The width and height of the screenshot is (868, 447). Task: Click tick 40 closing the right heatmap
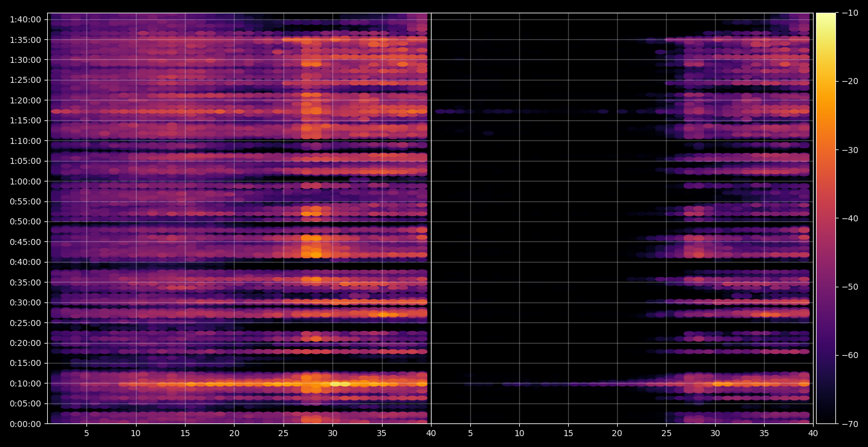813,433
